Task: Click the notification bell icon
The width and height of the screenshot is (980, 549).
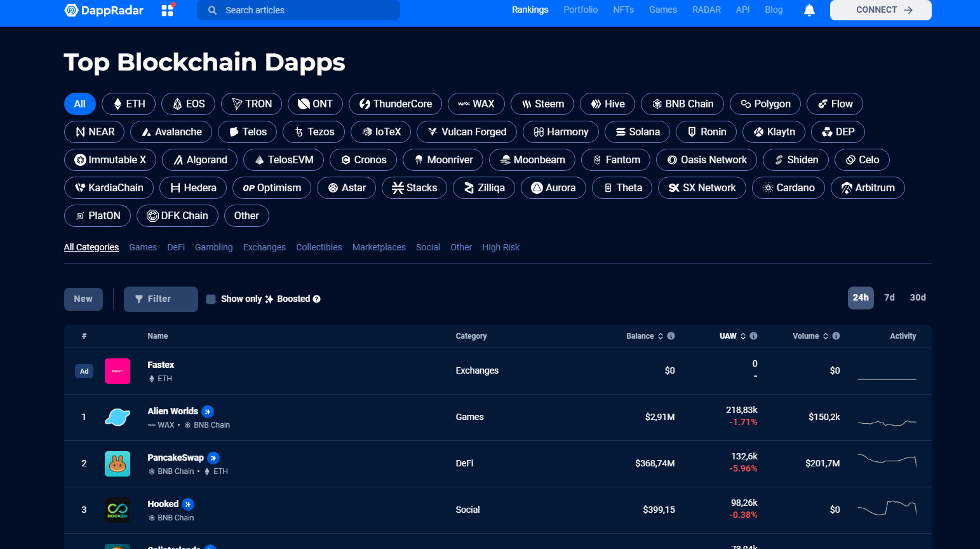Action: tap(809, 10)
